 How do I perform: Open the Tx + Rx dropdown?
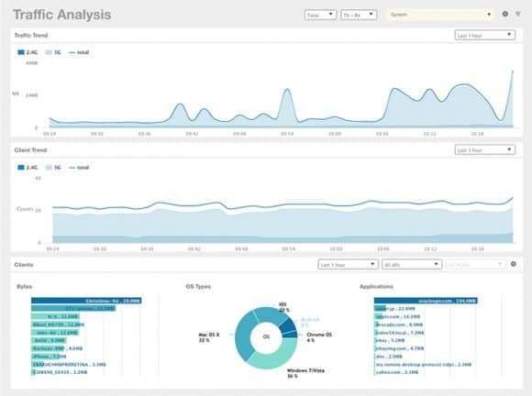[359, 15]
